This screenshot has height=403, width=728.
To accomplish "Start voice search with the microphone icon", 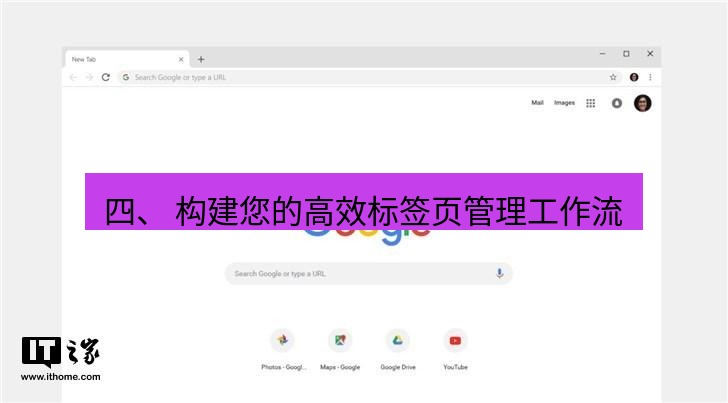I will click(499, 273).
